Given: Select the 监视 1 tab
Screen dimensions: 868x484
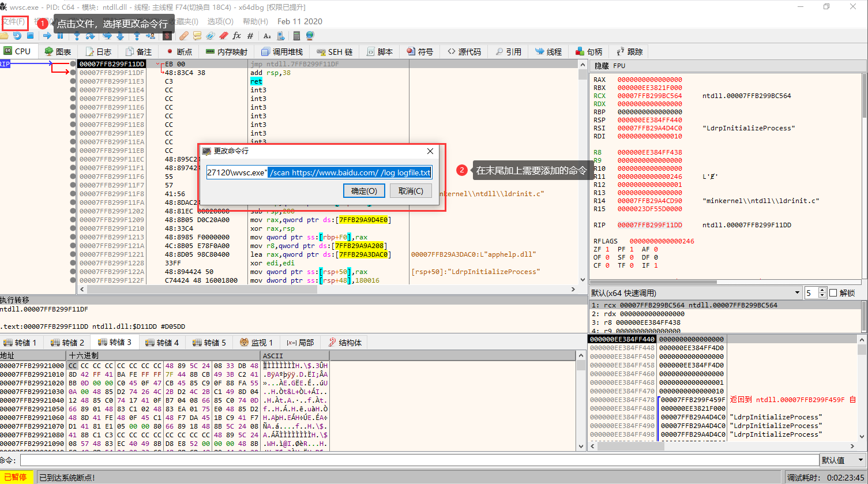Looking at the screenshot, I should tap(256, 343).
